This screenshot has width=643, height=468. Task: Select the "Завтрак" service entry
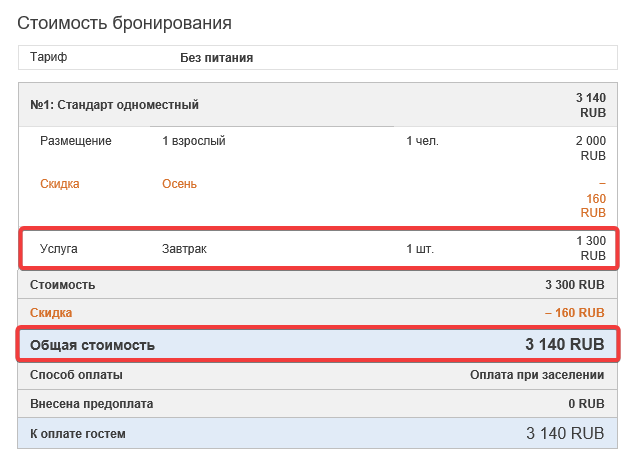[184, 248]
